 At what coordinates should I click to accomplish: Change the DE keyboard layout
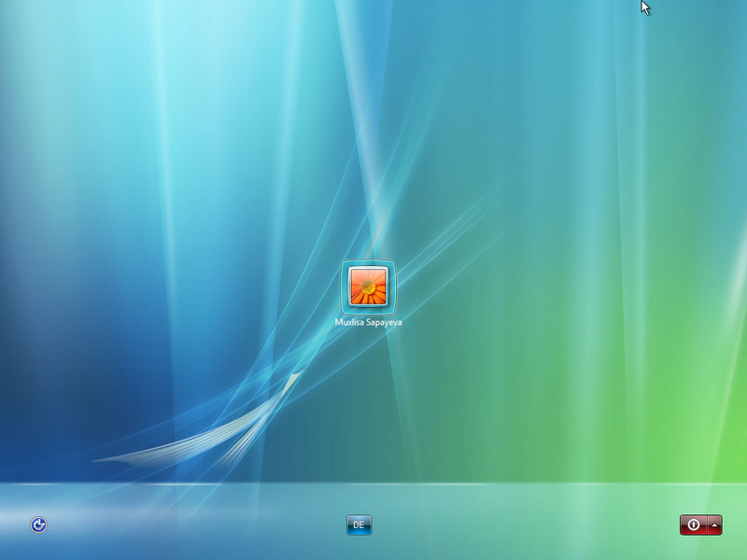coord(359,525)
